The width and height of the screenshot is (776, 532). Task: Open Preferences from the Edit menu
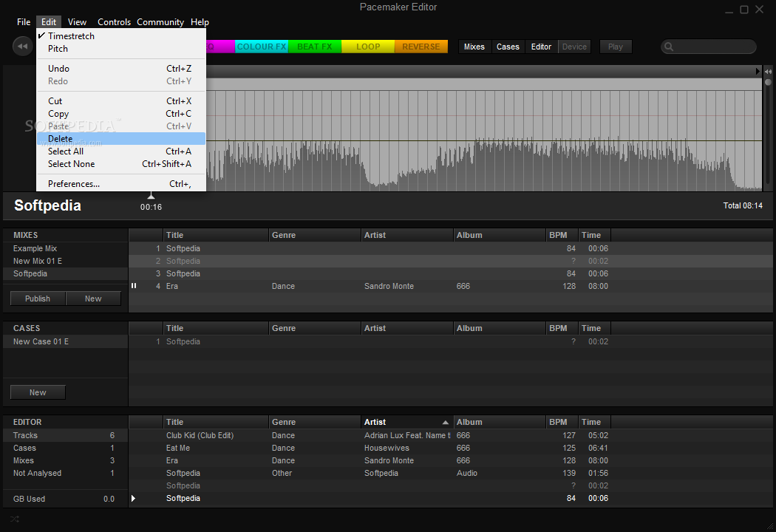[x=121, y=183]
